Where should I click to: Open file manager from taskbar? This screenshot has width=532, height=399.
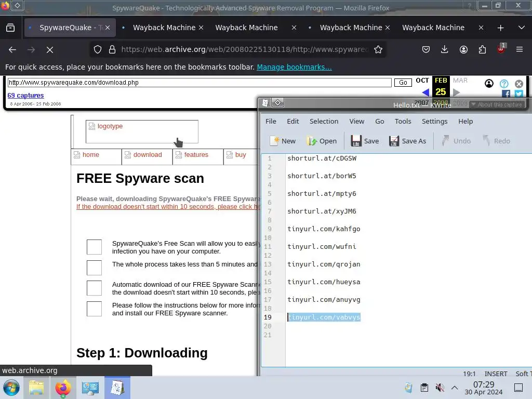pyautogui.click(x=36, y=388)
